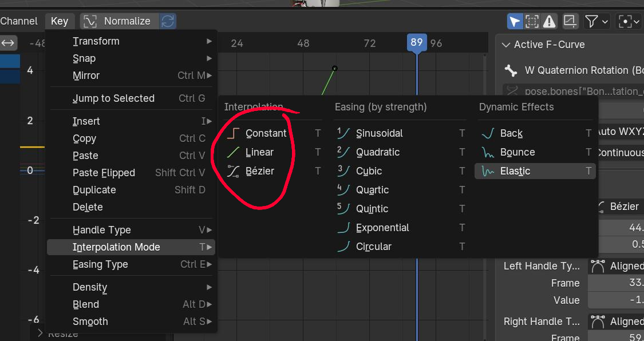
Task: Click Delete in the Key menu
Action: pyautogui.click(x=131, y=207)
